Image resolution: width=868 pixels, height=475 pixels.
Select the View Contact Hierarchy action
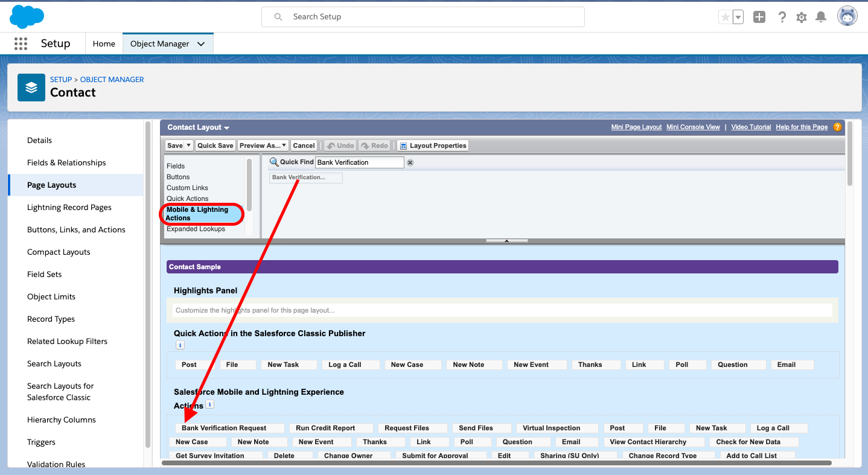click(x=653, y=442)
